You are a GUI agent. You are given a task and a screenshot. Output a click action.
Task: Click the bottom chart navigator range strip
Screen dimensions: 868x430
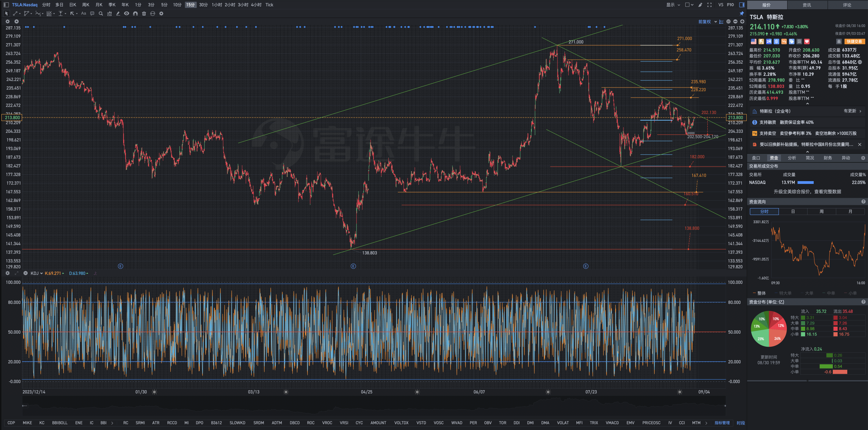[x=374, y=406]
